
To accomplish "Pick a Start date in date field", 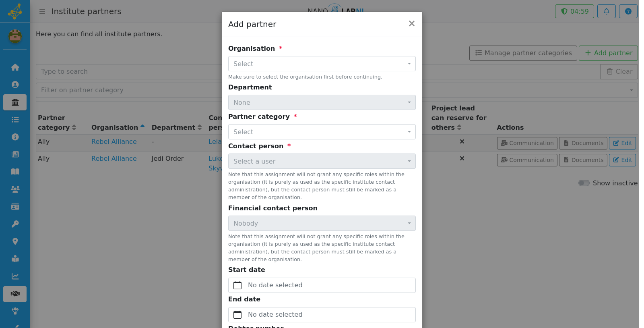I will pos(322,285).
